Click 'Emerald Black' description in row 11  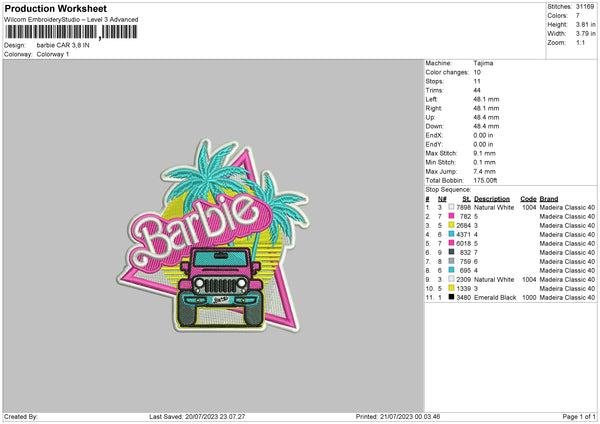point(495,297)
